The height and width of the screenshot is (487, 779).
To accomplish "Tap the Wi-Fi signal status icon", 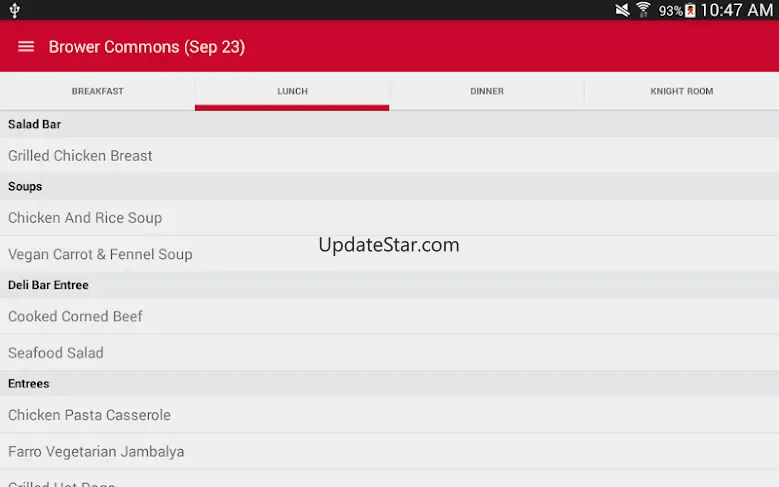I will (643, 9).
